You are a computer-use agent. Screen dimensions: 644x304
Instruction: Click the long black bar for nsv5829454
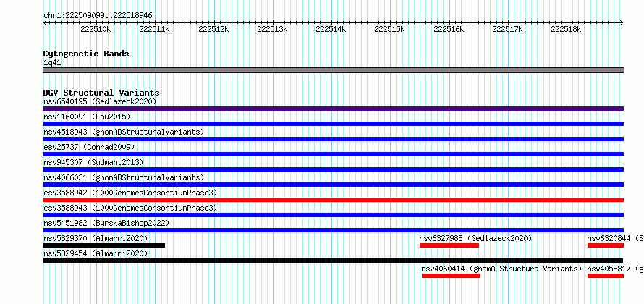[333, 261]
